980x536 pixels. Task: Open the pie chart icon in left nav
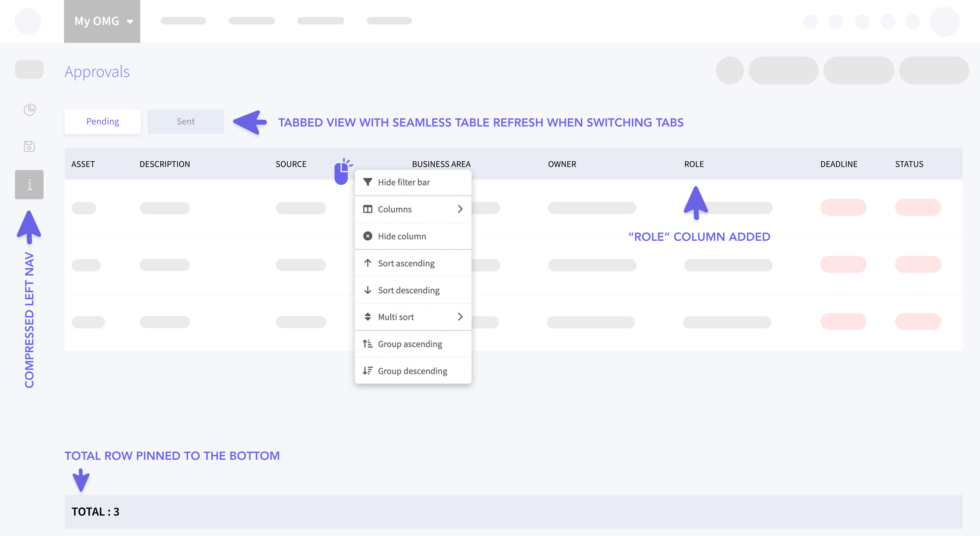[30, 110]
